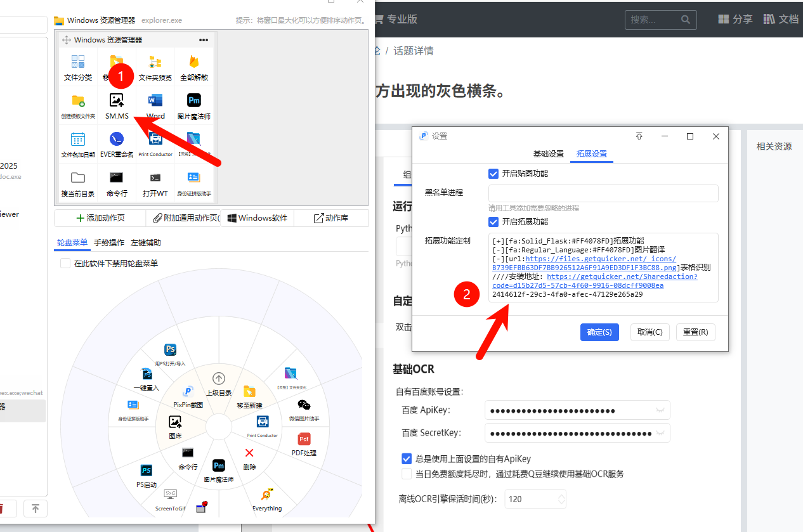Click PS启动 on the wheel menu
The height and width of the screenshot is (532, 803).
146,476
